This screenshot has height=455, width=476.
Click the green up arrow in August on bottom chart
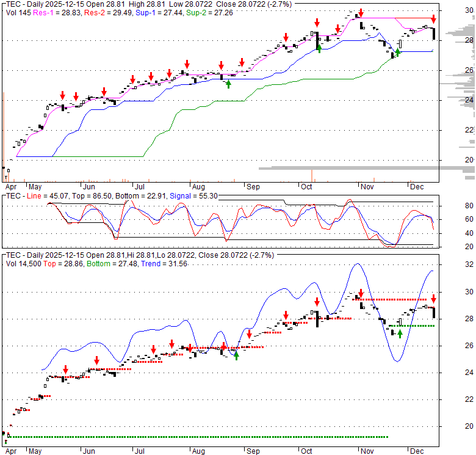pos(236,355)
